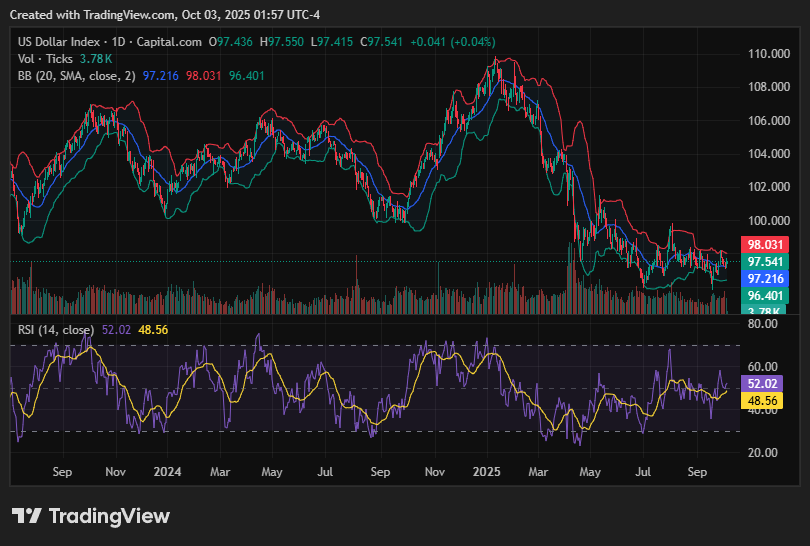Click the 80.00 level on RSI scale
810x546 pixels.
[763, 324]
